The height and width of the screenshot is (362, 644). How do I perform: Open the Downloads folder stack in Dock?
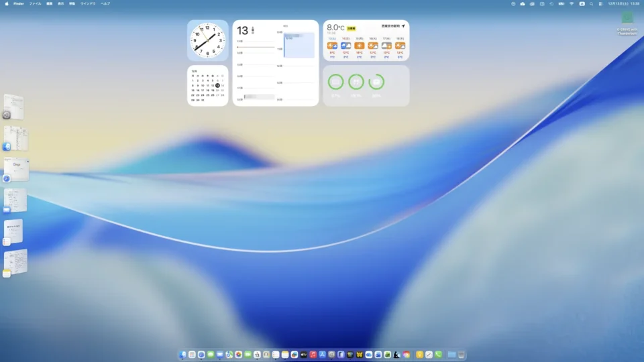click(451, 355)
